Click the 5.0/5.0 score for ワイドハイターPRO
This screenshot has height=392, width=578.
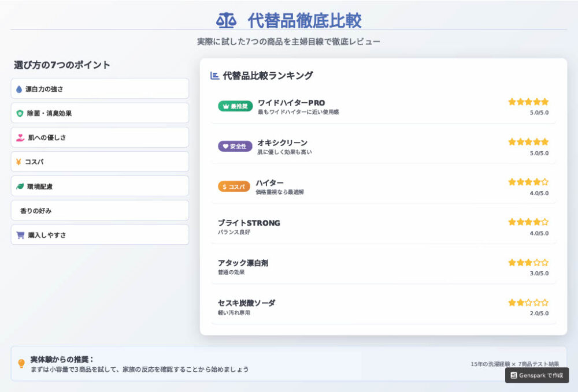tap(539, 113)
